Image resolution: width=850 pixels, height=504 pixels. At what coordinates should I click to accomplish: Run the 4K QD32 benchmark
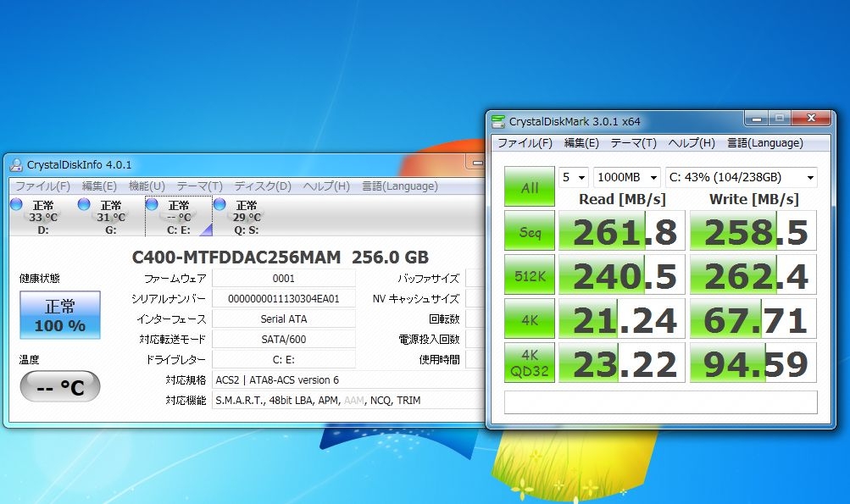click(529, 363)
